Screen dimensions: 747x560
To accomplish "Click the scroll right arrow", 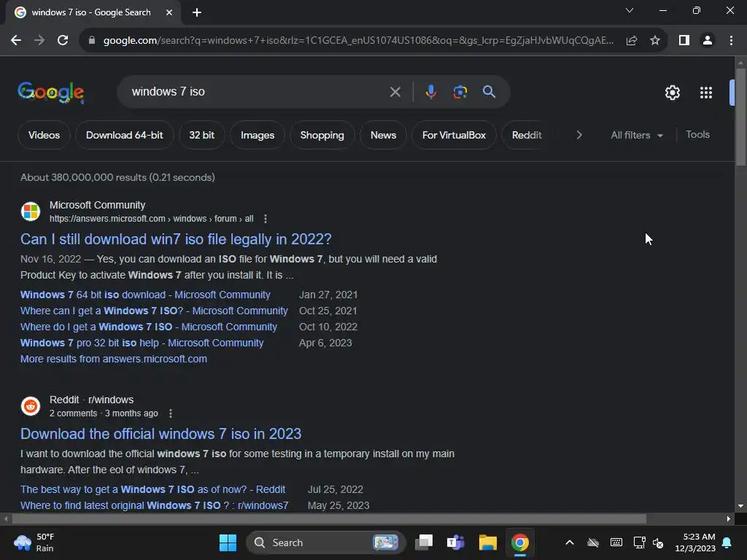I will [728, 518].
